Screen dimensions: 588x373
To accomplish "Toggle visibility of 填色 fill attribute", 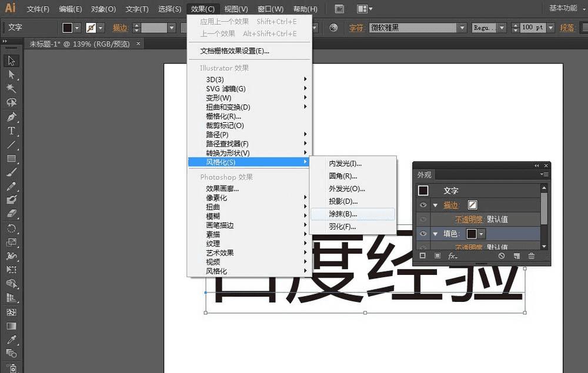I will 423,233.
